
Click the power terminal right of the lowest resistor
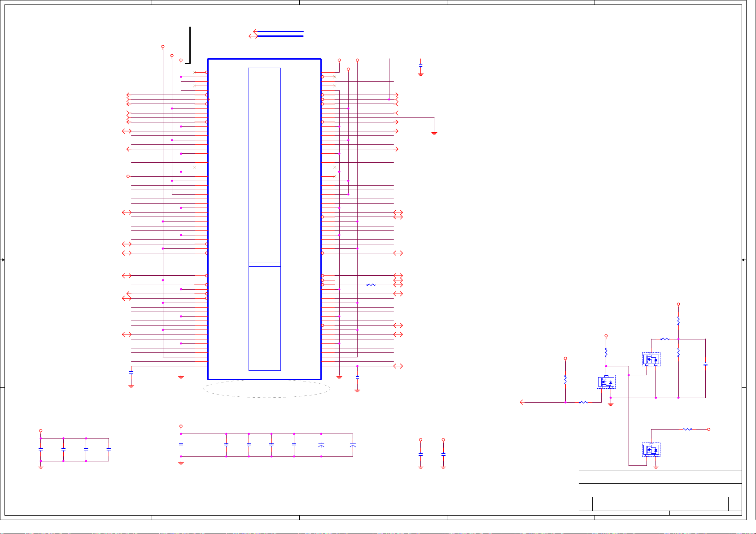click(x=708, y=429)
